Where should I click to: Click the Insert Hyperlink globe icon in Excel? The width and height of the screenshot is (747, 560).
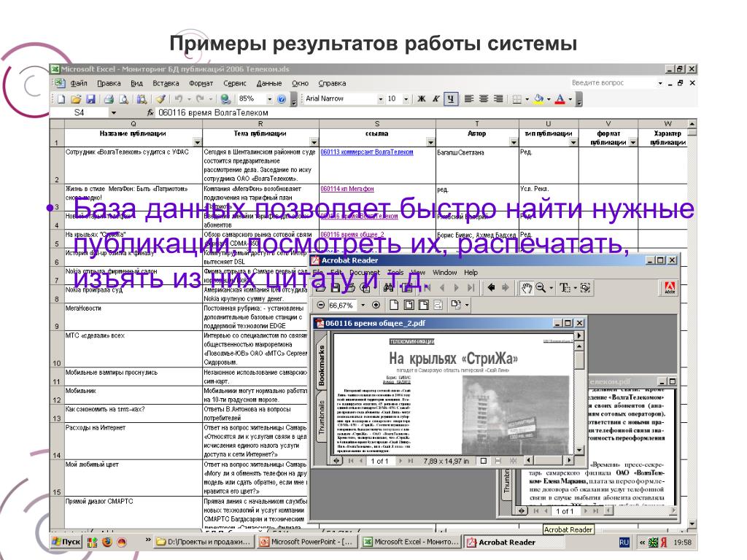(225, 99)
